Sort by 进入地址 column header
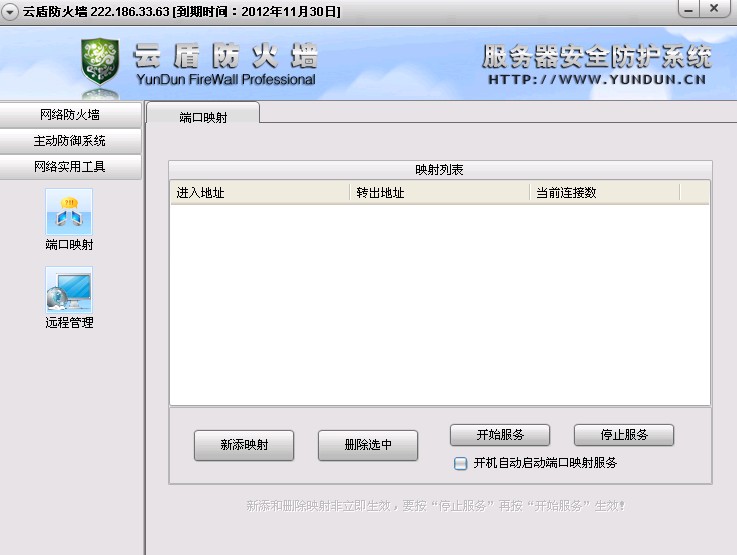 pyautogui.click(x=260, y=193)
